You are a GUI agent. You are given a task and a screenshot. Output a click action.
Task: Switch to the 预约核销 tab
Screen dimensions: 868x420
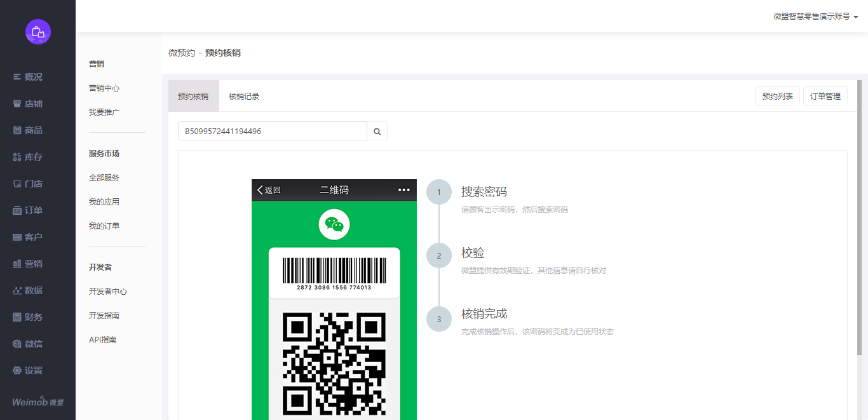tap(193, 96)
